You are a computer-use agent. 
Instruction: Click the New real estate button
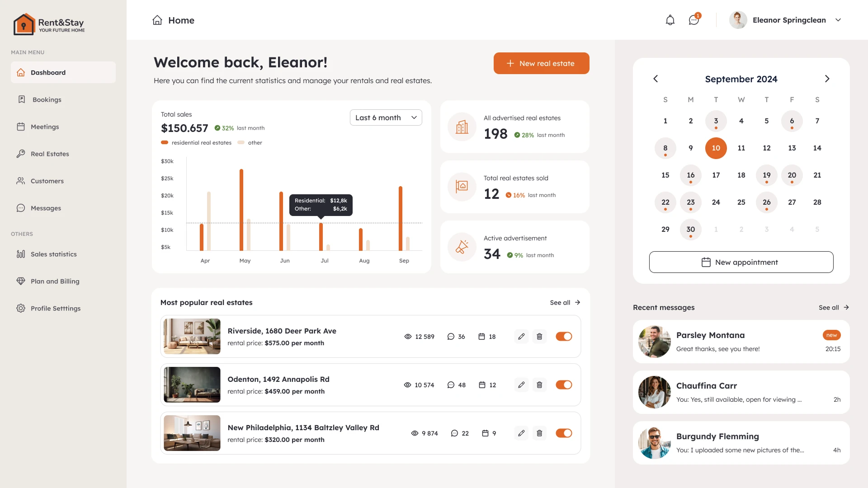(x=541, y=63)
